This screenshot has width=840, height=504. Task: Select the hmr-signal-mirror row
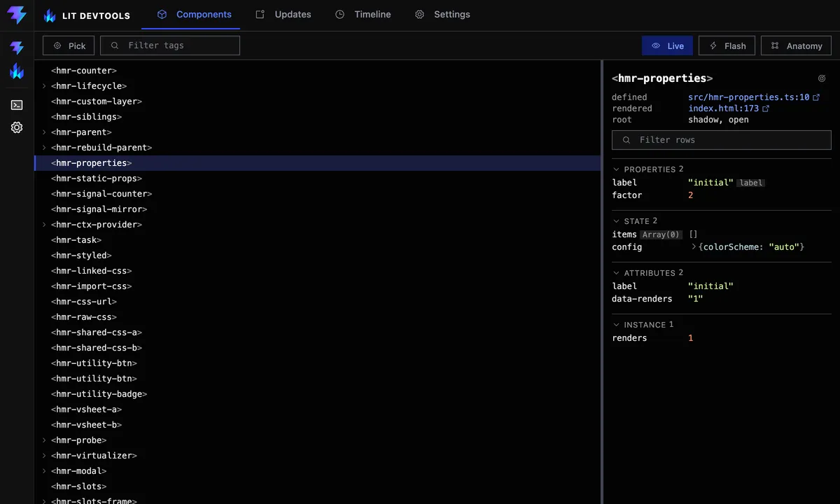pyautogui.click(x=318, y=209)
